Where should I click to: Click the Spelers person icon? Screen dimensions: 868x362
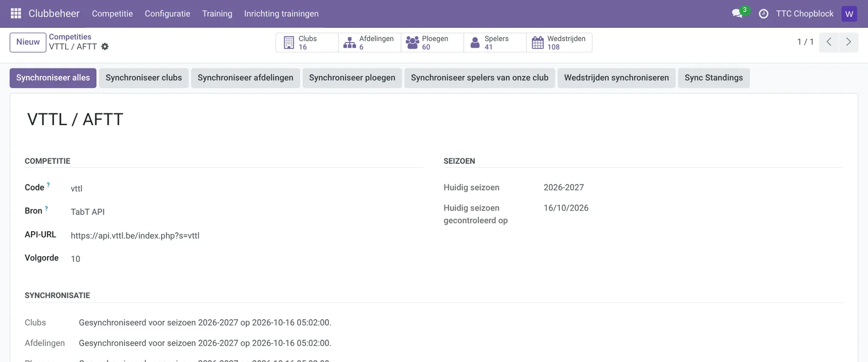475,42
